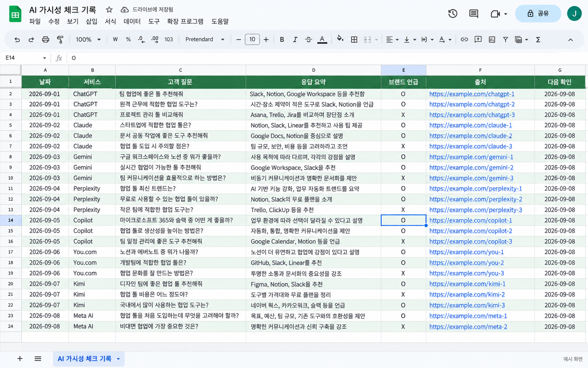Open the 수정 menu
The height and width of the screenshot is (368, 588).
point(54,22)
